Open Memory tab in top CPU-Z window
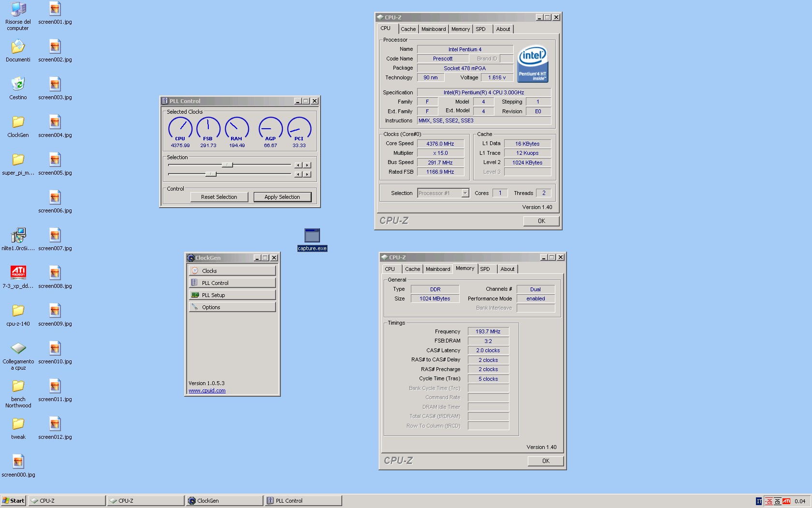812x508 pixels. 461,29
